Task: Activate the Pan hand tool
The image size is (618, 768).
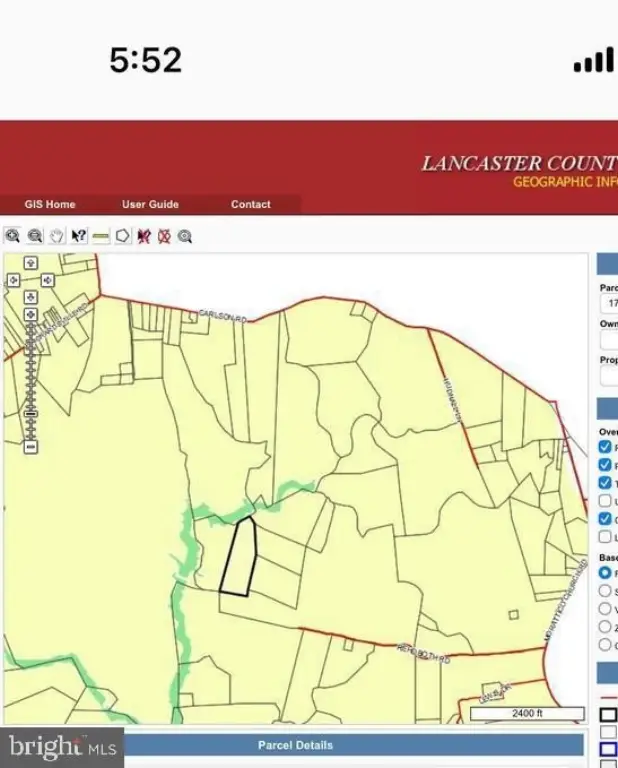Action: (x=57, y=236)
